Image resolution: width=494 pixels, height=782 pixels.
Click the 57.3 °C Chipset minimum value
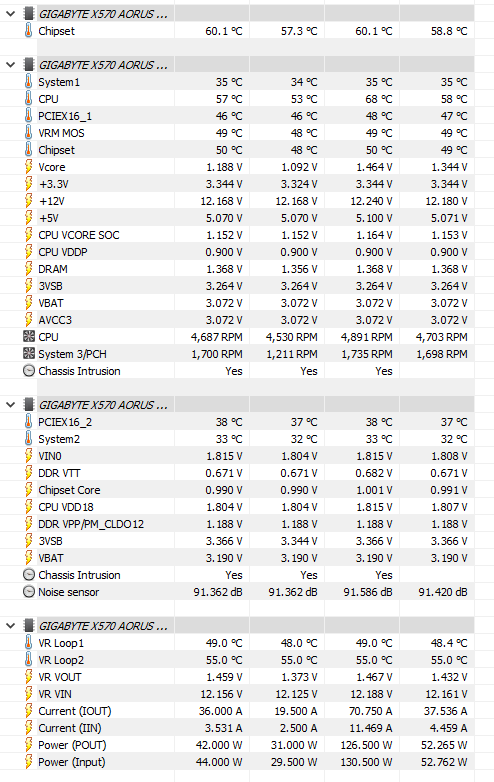click(x=299, y=31)
